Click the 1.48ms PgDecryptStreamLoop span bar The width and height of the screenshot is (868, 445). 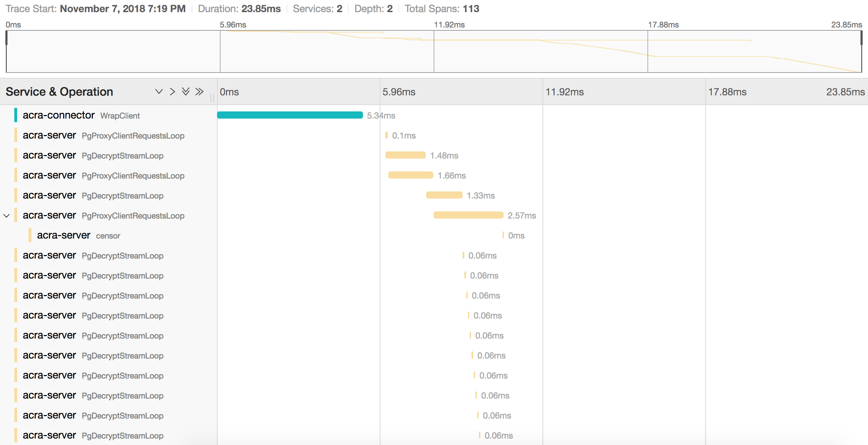[405, 155]
